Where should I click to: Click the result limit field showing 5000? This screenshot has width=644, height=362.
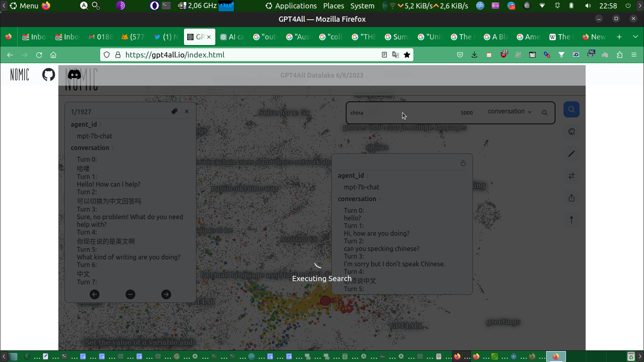pos(467,113)
